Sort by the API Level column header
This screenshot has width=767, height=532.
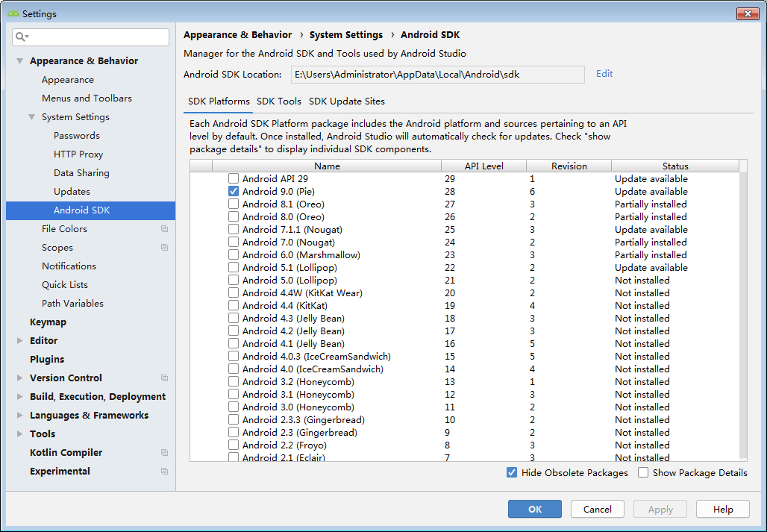click(483, 166)
